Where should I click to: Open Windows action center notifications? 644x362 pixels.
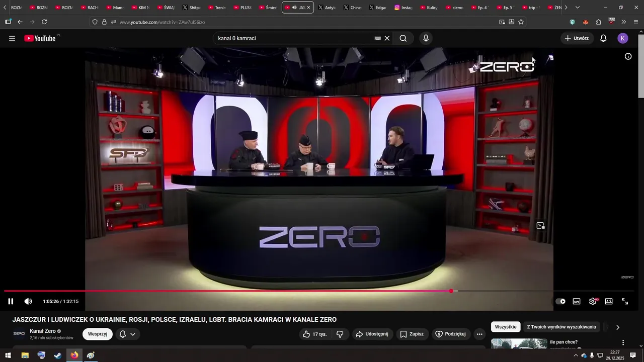click(633, 355)
